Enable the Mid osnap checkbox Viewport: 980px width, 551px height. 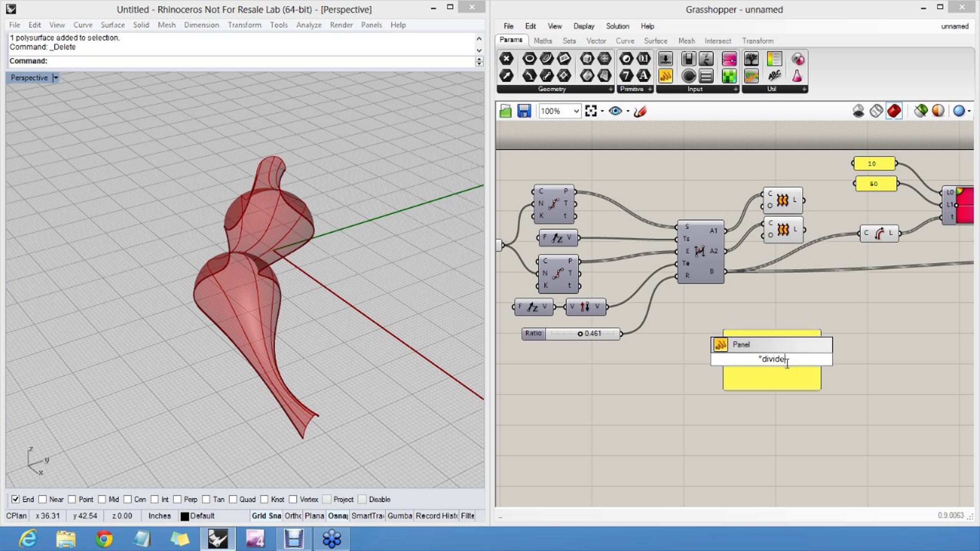tap(102, 499)
